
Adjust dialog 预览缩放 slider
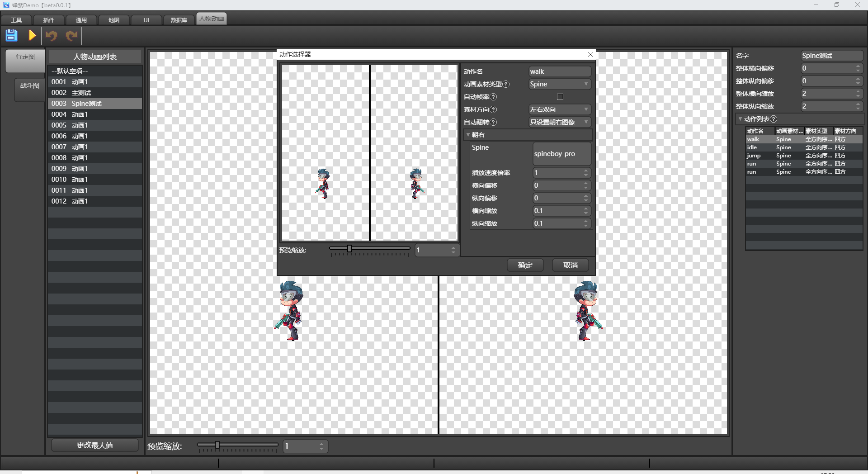(x=349, y=249)
